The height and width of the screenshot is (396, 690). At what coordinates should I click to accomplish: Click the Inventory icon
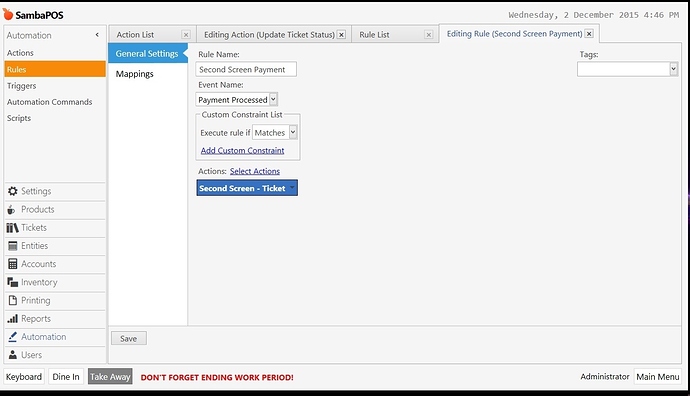coord(12,282)
